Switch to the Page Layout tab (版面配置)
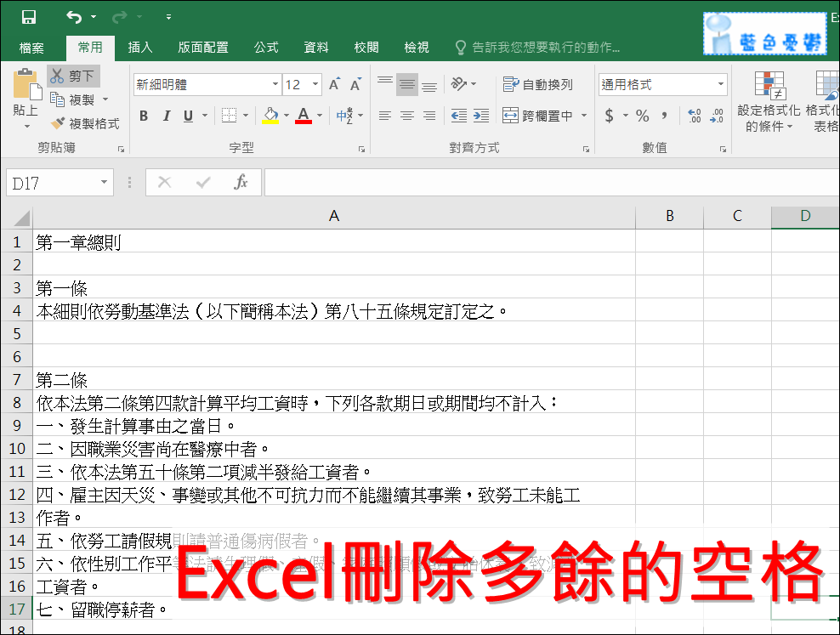Image resolution: width=840 pixels, height=635 pixels. [203, 48]
